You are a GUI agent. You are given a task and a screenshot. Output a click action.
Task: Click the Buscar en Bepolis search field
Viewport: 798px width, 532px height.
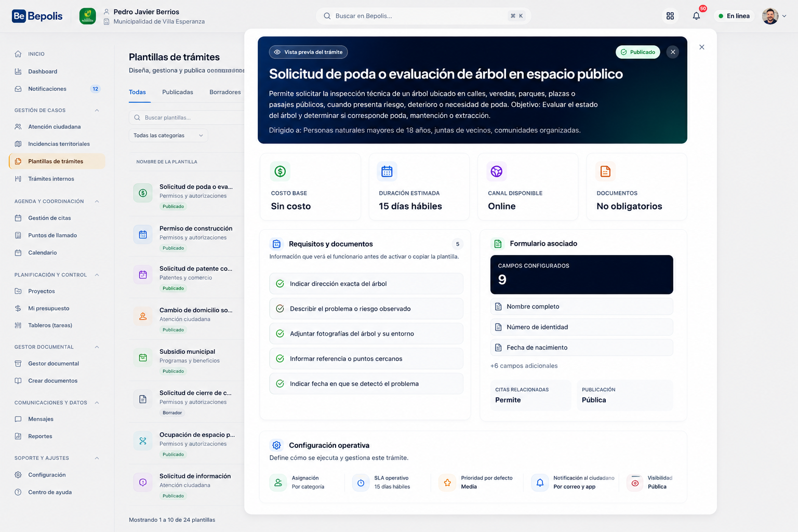pos(423,16)
